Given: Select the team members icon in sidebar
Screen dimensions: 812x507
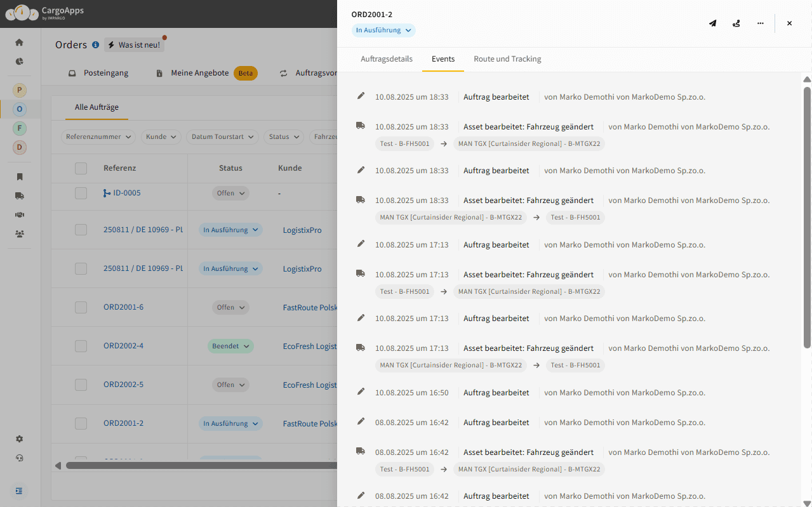Looking at the screenshot, I should [19, 234].
